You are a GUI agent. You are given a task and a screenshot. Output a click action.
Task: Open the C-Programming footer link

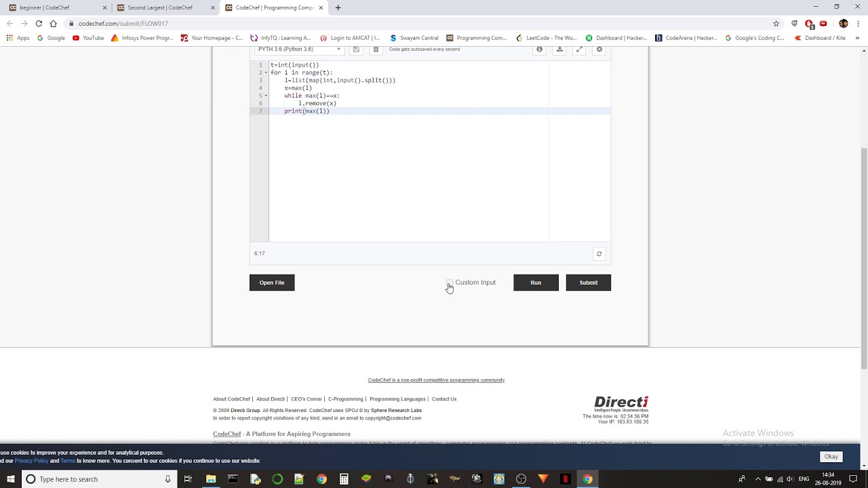(346, 399)
